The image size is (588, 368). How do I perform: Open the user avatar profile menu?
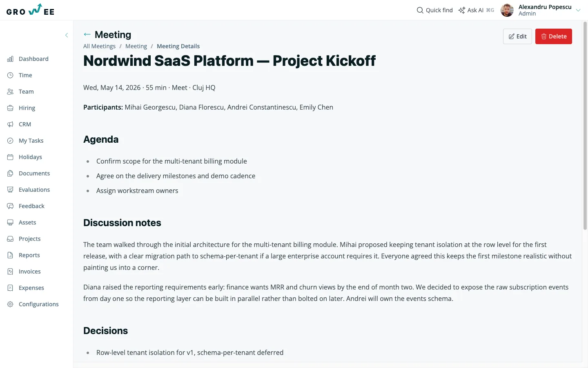tap(507, 10)
